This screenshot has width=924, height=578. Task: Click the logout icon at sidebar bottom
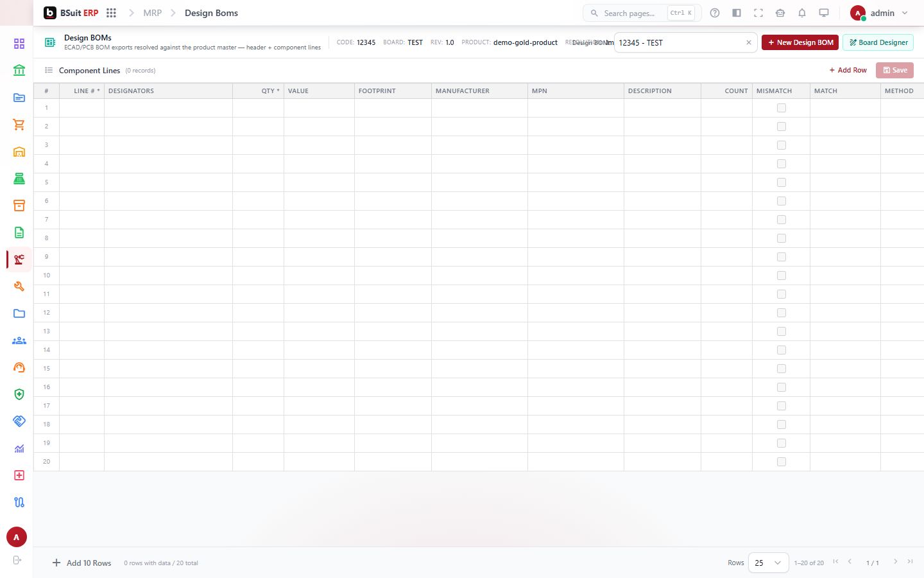click(x=17, y=560)
